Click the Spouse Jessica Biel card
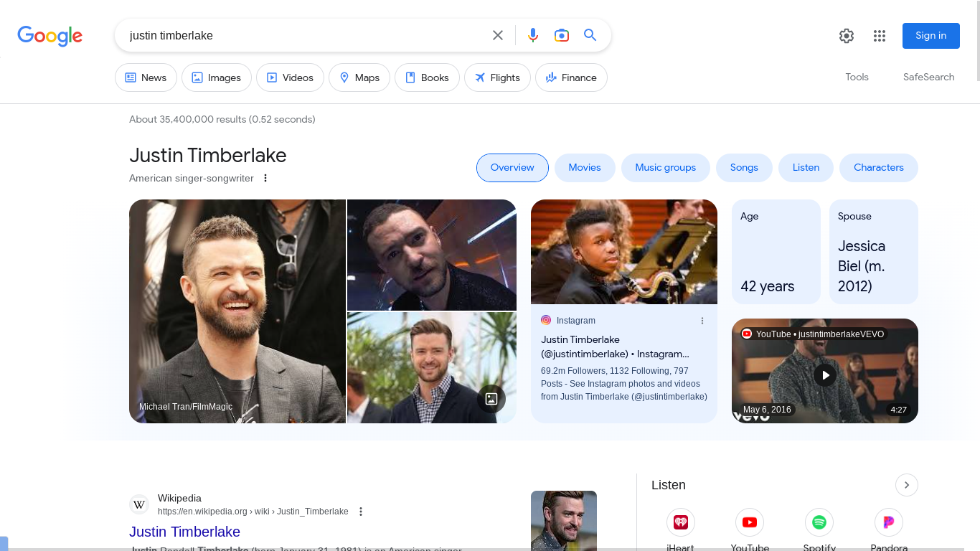Screen dimensions: 980x551 874,252
